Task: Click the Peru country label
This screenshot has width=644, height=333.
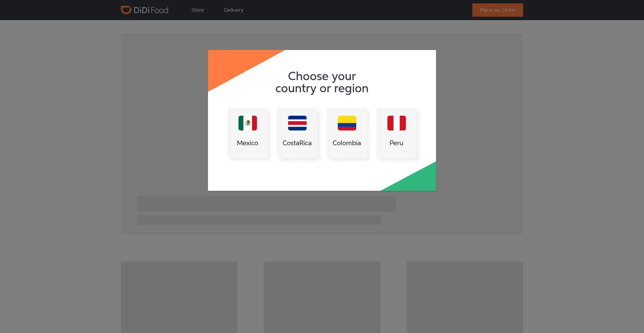Action: [396, 143]
